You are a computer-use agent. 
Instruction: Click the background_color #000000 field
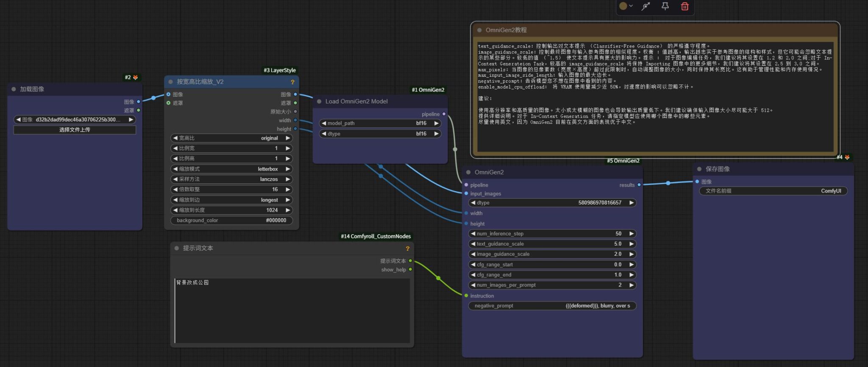pyautogui.click(x=231, y=220)
